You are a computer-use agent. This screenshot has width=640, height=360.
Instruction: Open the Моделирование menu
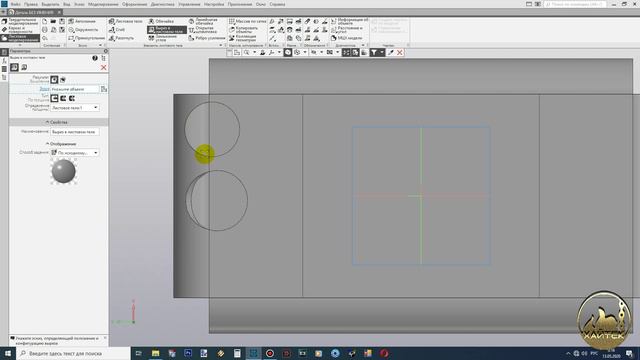[x=103, y=4]
